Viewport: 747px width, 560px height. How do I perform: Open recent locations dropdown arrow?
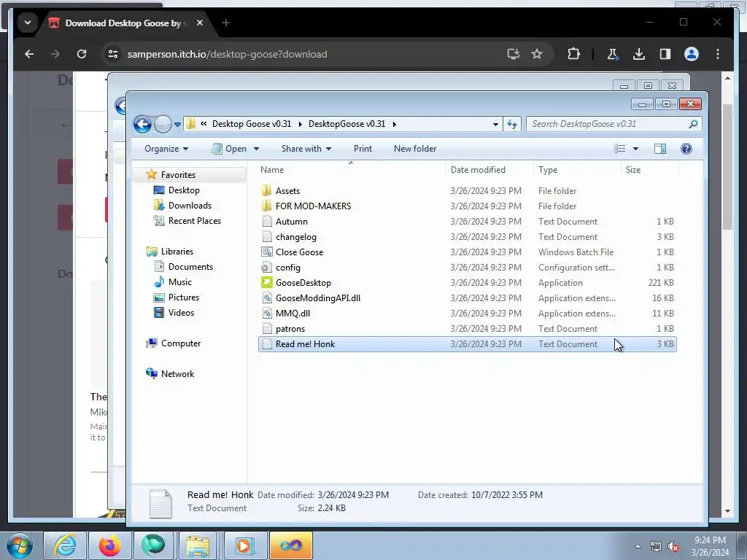[177, 124]
